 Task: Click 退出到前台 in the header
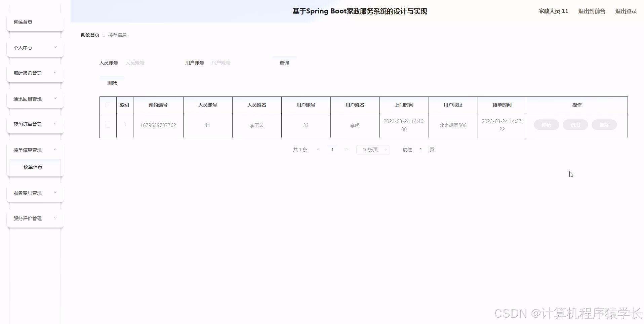(x=592, y=11)
